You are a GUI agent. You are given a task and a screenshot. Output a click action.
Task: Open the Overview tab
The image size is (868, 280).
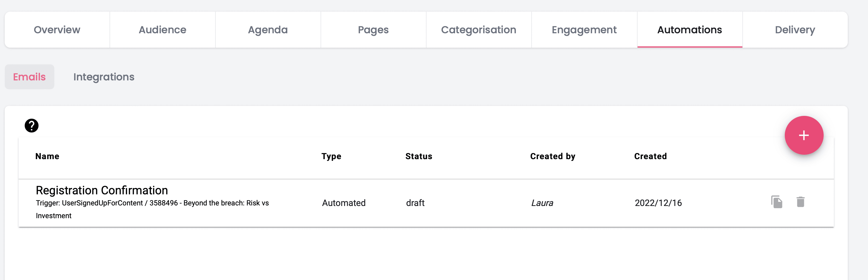tap(57, 30)
